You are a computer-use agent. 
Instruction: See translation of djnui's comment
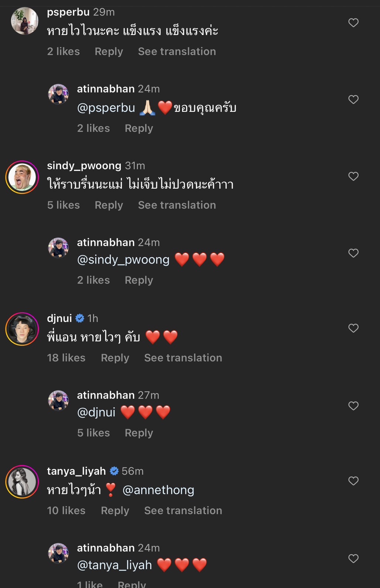click(x=183, y=357)
